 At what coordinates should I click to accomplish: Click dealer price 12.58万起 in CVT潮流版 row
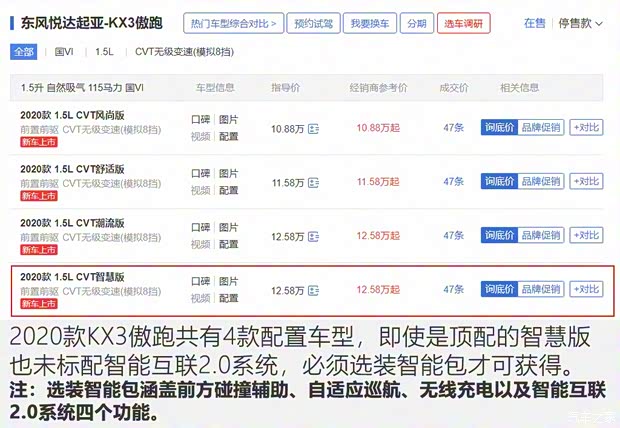click(x=378, y=236)
